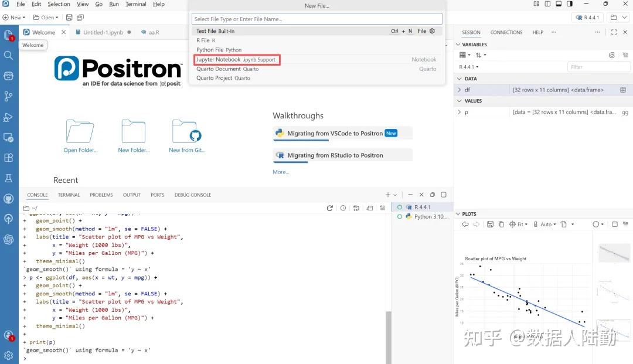Switch to the aa.R editor tab

coord(151,32)
